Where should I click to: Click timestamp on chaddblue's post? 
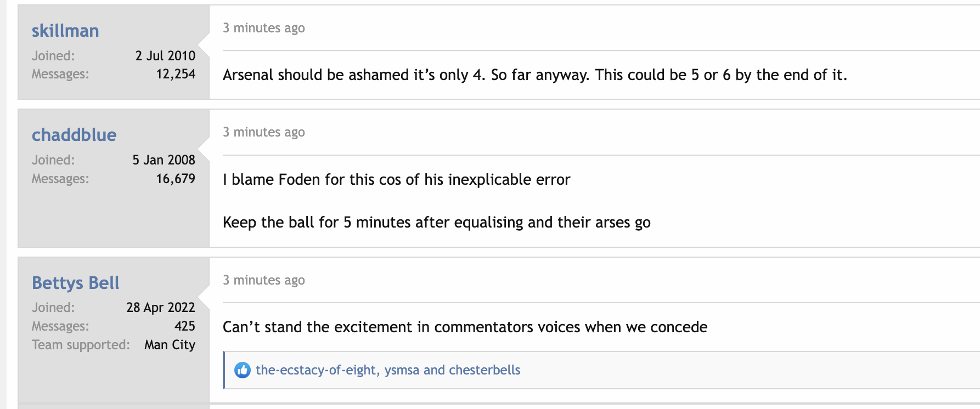tap(264, 132)
